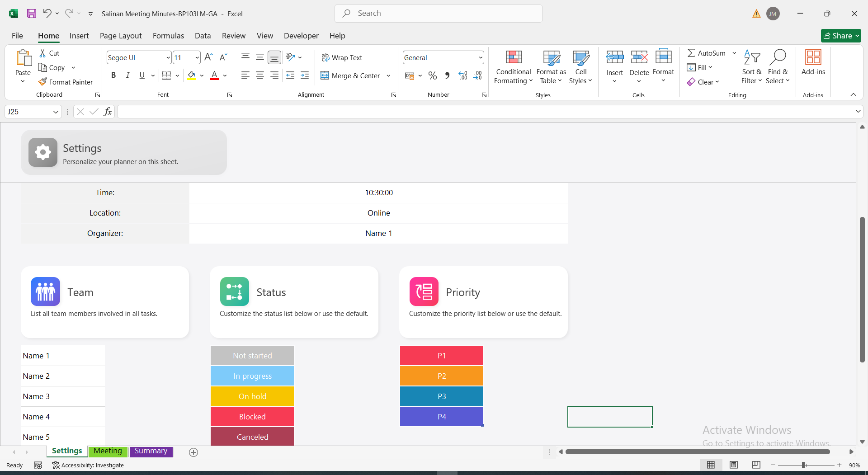Open the Font Color dropdown arrow
The height and width of the screenshot is (475, 868).
tap(225, 75)
